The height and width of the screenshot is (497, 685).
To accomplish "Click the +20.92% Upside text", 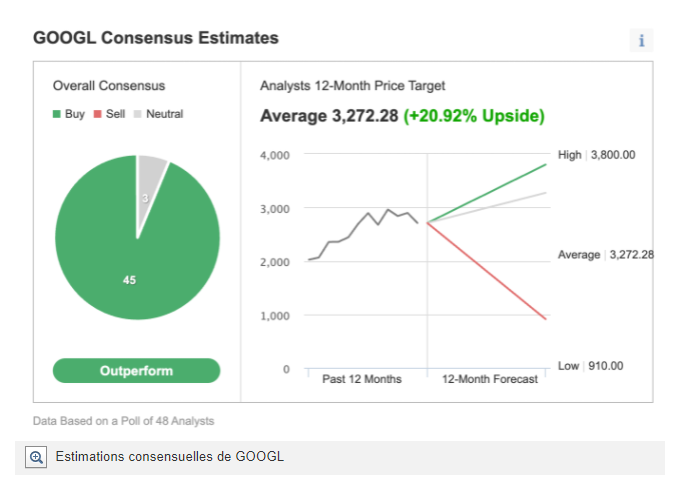I will [474, 116].
